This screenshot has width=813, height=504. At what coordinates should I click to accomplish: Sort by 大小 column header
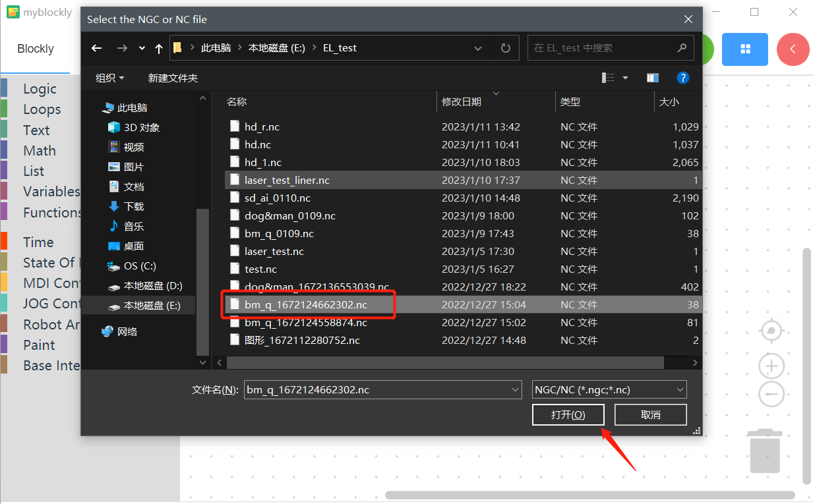pyautogui.click(x=669, y=101)
